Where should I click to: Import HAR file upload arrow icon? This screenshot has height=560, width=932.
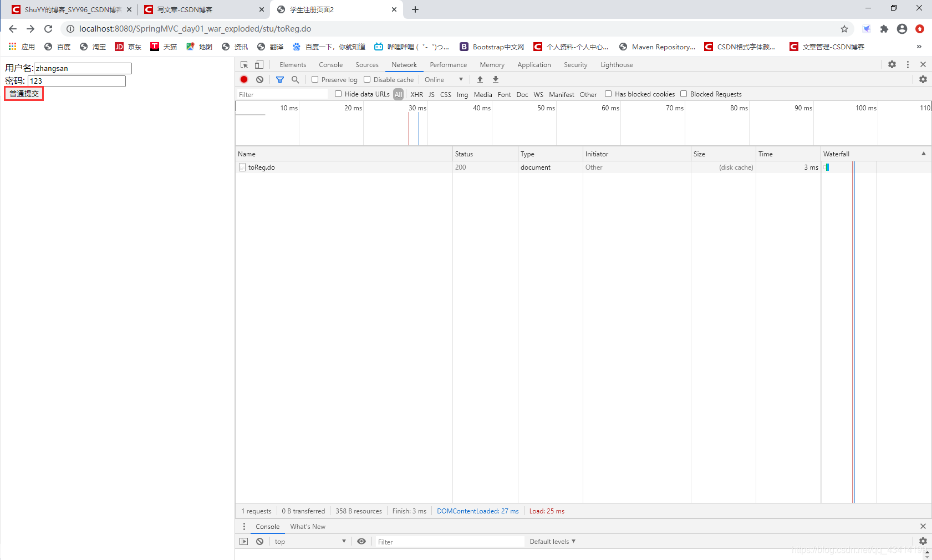(480, 79)
